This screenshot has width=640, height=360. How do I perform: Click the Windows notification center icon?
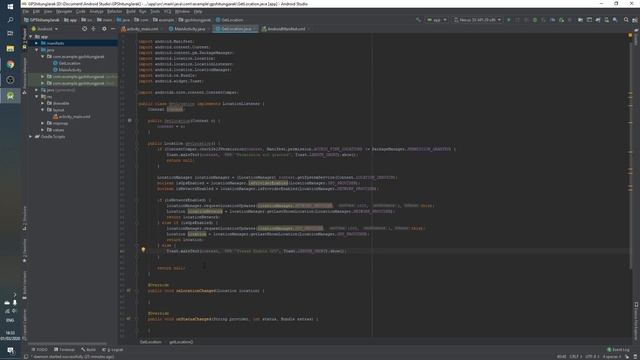pos(10,350)
